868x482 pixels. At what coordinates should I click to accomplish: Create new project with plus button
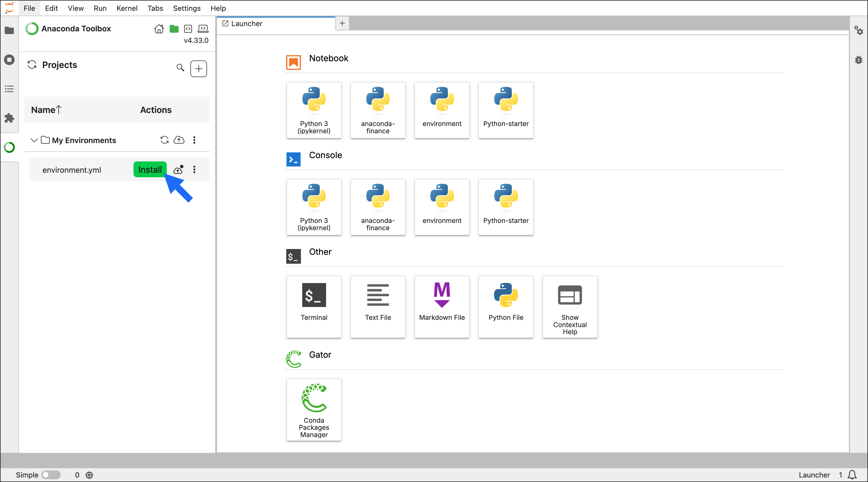[x=198, y=69]
